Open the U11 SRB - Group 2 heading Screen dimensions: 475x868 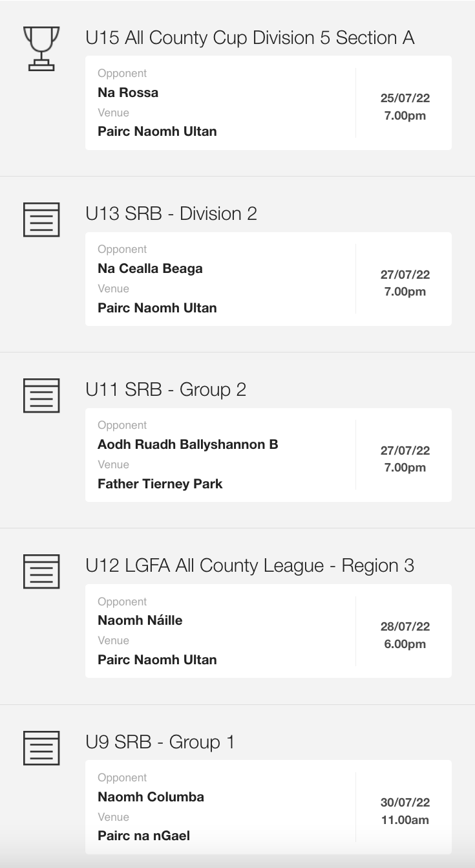point(165,389)
